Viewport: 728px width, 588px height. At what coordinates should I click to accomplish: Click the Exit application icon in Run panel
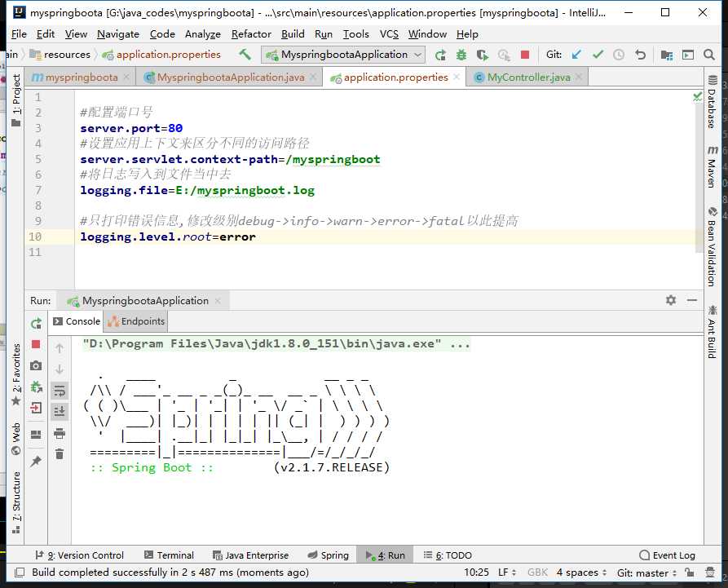click(36, 409)
